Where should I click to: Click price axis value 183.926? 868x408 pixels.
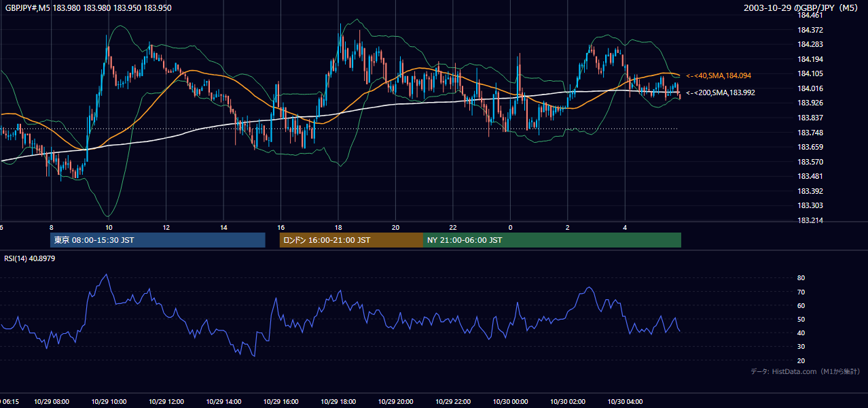tap(811, 103)
